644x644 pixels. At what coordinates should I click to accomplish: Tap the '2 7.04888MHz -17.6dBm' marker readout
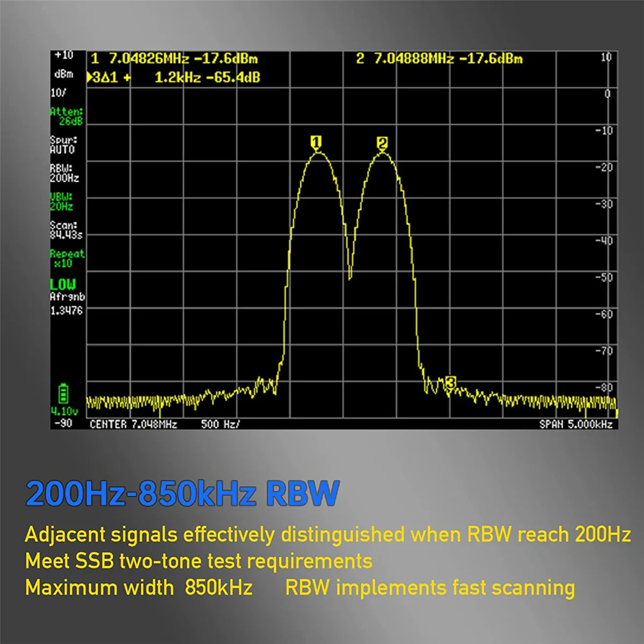(x=439, y=58)
